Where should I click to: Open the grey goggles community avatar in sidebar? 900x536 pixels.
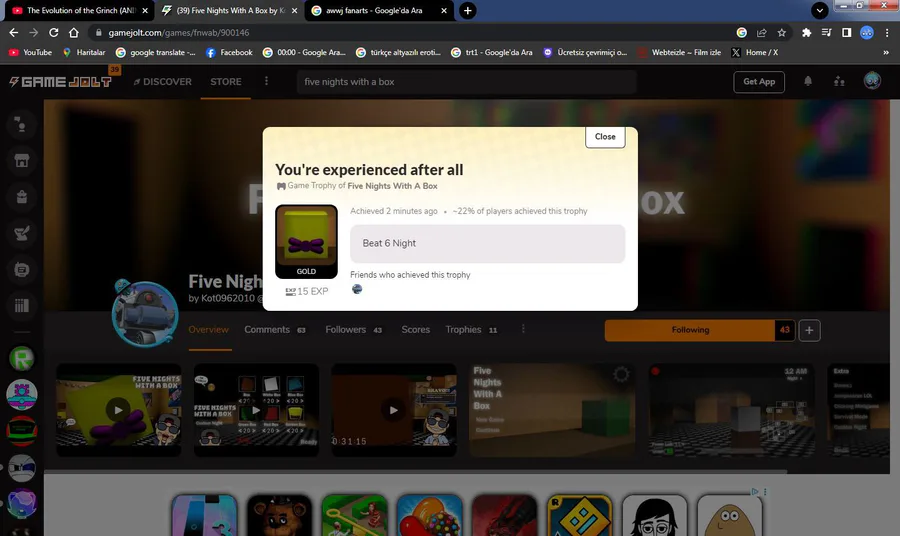coord(22,468)
